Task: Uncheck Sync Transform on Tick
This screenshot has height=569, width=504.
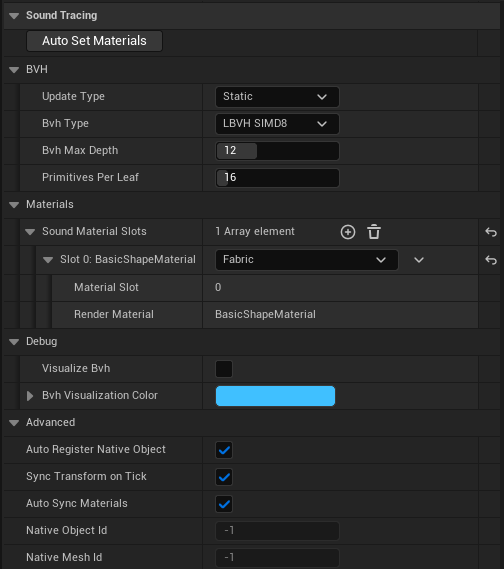Action: [x=224, y=477]
